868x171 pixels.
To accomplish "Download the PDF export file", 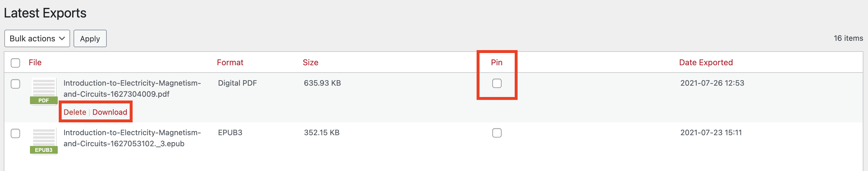I will click(x=110, y=112).
